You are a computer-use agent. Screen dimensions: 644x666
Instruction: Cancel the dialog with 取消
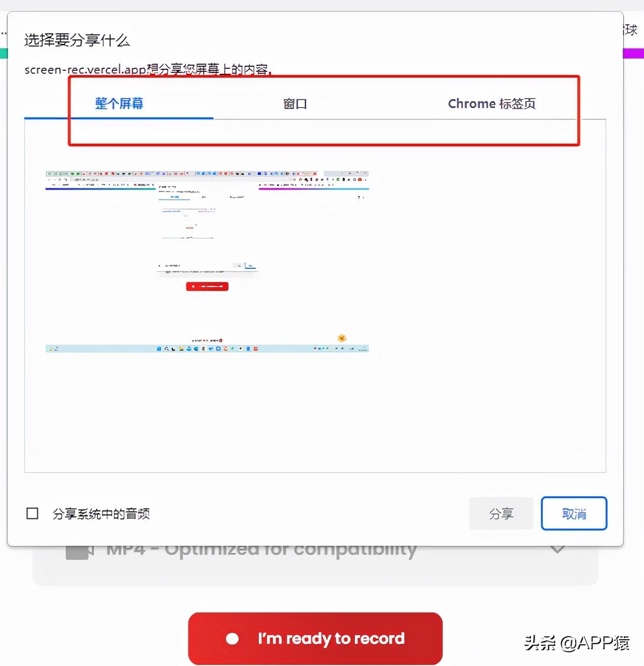574,513
